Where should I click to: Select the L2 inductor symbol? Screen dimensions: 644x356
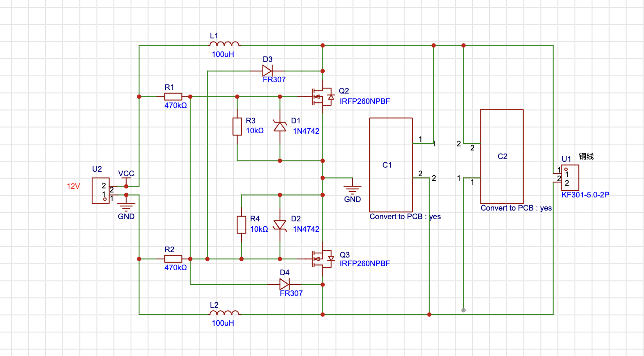[224, 312]
